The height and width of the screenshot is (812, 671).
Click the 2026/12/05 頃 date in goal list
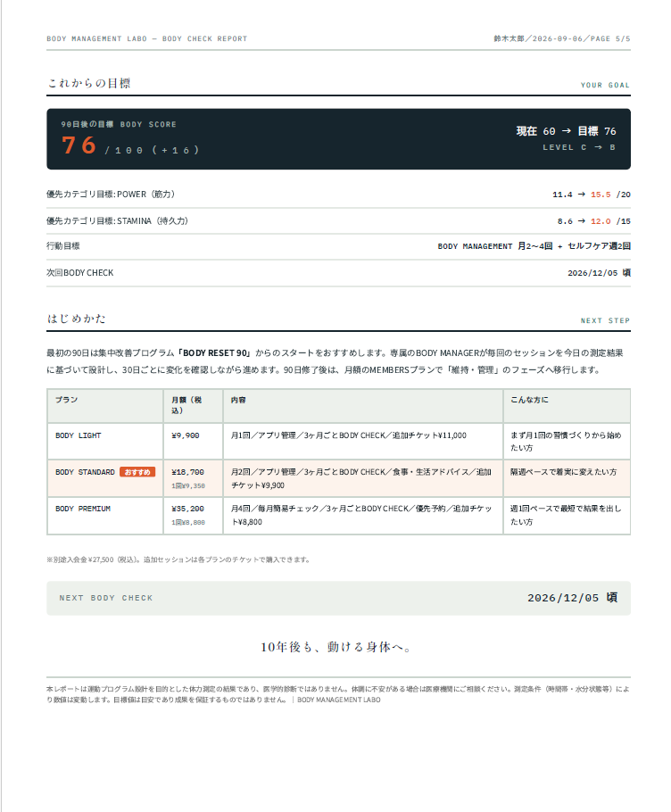coord(599,273)
